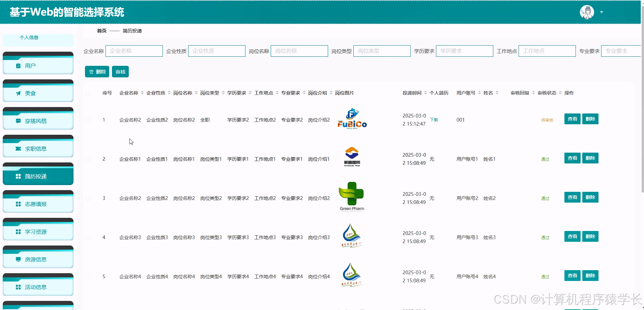644x310 pixels.
Task: Click the ticket icon beside 求职信息
Action: (x=18, y=149)
